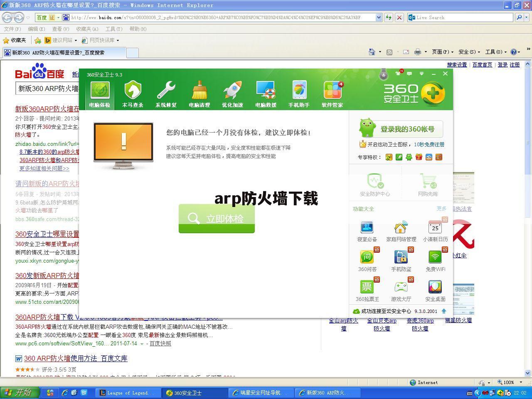The height and width of the screenshot is (399, 532).
Task: Open the 优化加速 rocket speedup tool
Action: (x=232, y=94)
